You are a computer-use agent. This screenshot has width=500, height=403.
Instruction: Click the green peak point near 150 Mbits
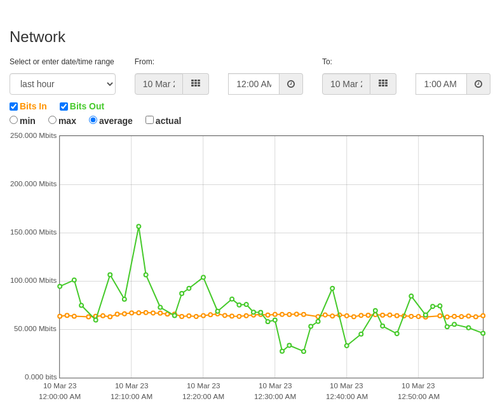[x=139, y=227]
